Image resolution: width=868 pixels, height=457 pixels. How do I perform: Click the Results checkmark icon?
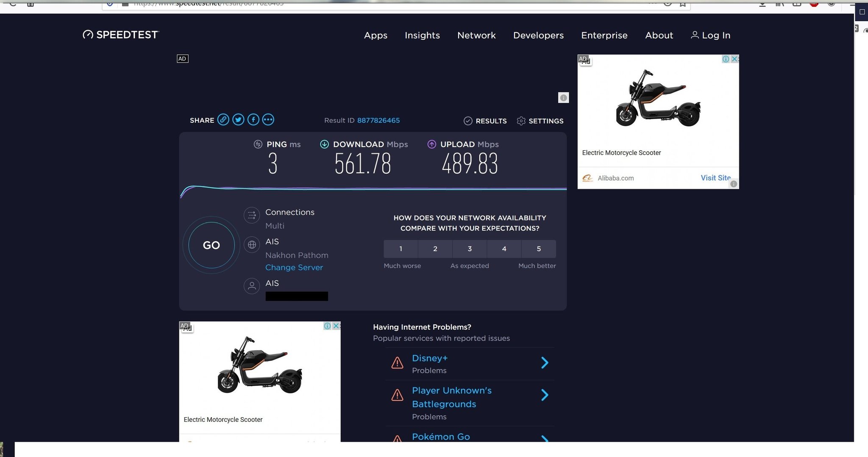tap(468, 121)
